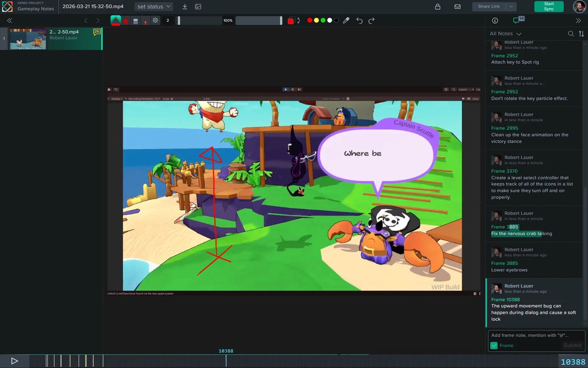588x368 pixels.
Task: Open the SyncSketch logo home
Action: 7,6
